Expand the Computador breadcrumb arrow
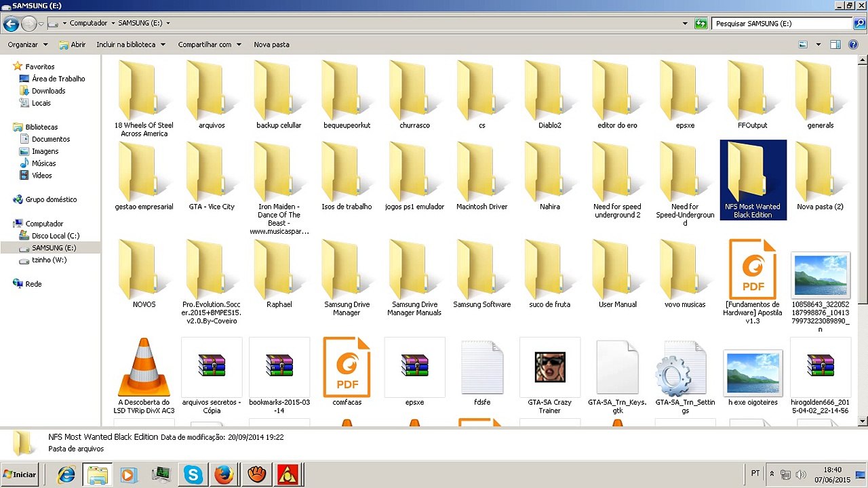 coord(113,23)
